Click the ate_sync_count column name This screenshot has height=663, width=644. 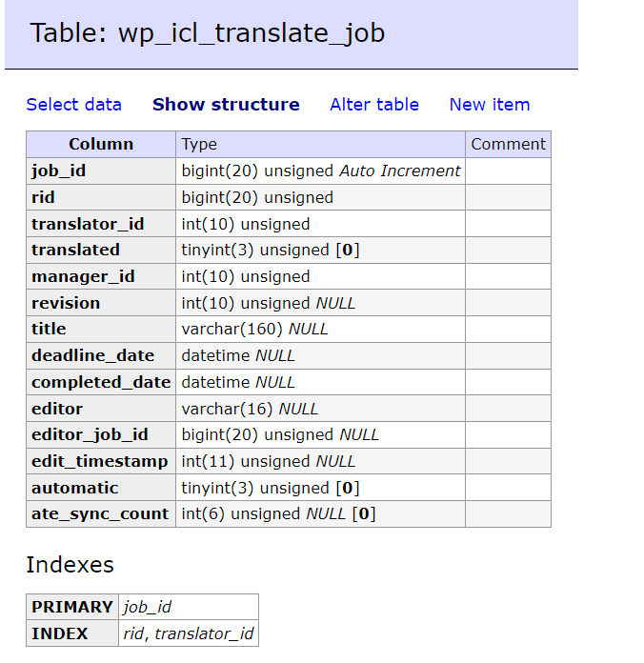tap(100, 513)
